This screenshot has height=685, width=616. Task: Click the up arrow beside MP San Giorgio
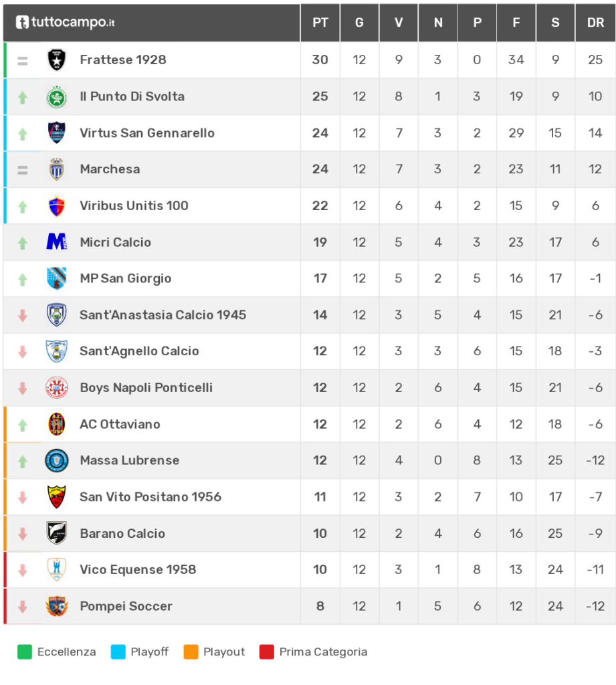point(23,279)
